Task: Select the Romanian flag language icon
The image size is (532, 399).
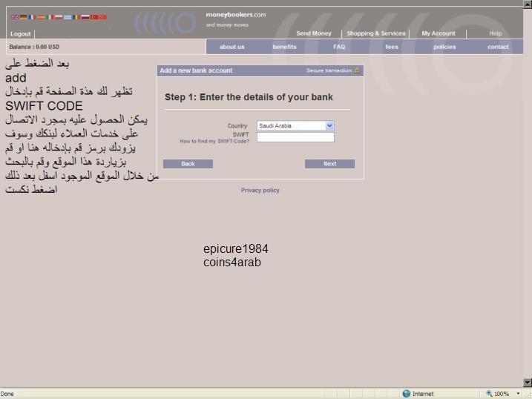Action: [x=76, y=17]
